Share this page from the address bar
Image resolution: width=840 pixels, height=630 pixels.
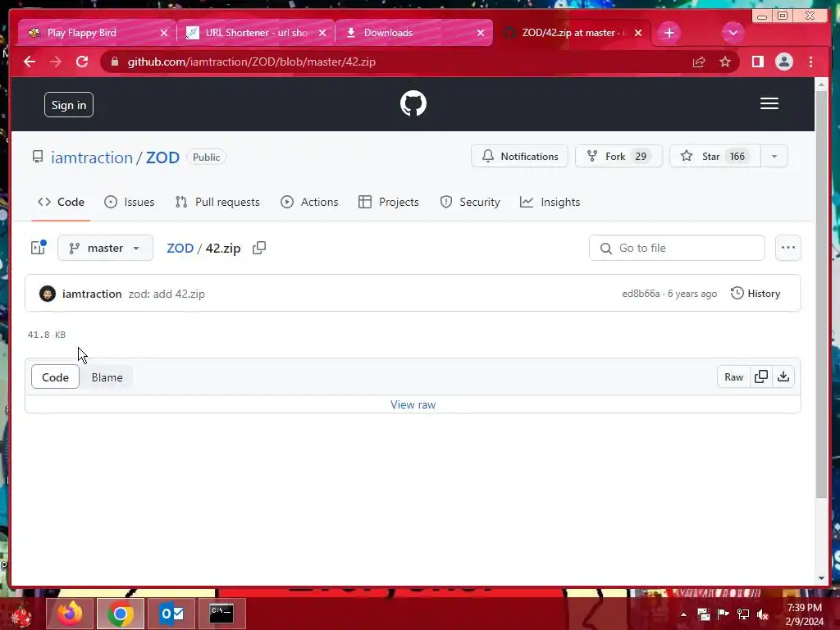pyautogui.click(x=699, y=62)
